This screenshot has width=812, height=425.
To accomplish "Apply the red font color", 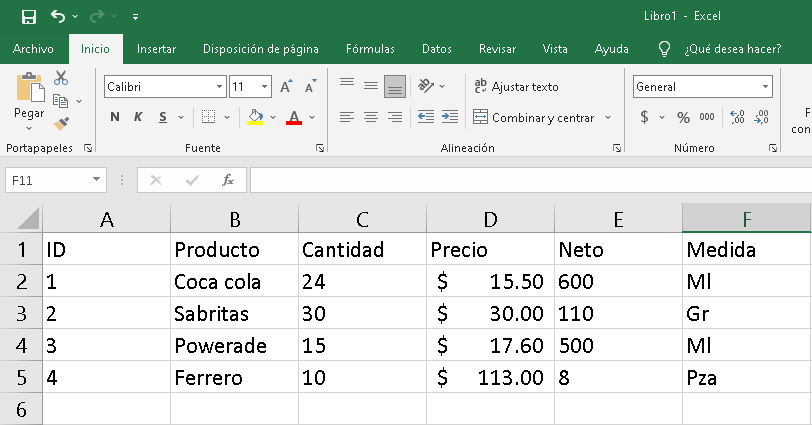I will point(294,117).
